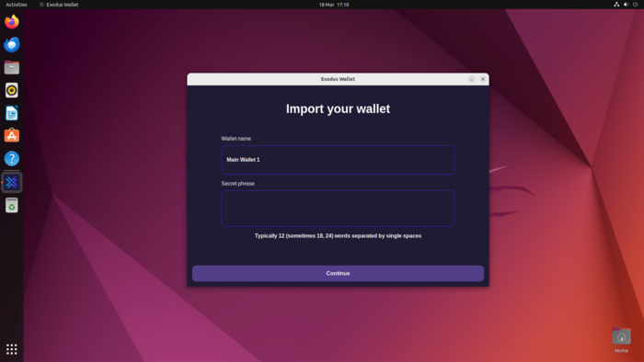Focus the Wallet name field
This screenshot has height=362, width=644.
click(x=338, y=160)
